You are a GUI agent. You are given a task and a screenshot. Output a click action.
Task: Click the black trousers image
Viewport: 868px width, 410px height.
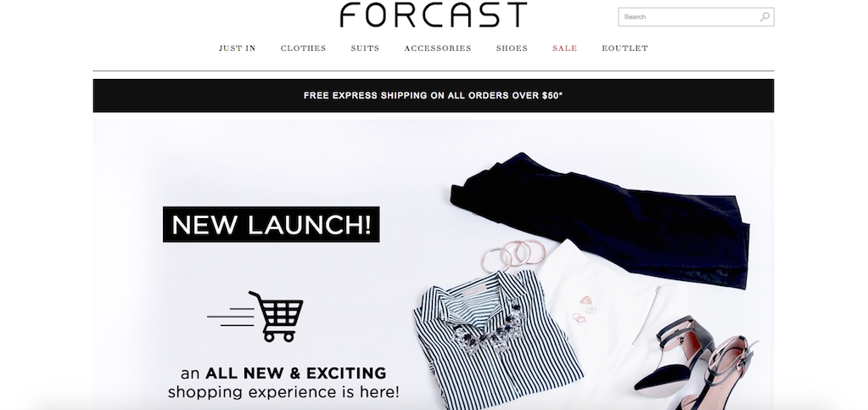(602, 218)
